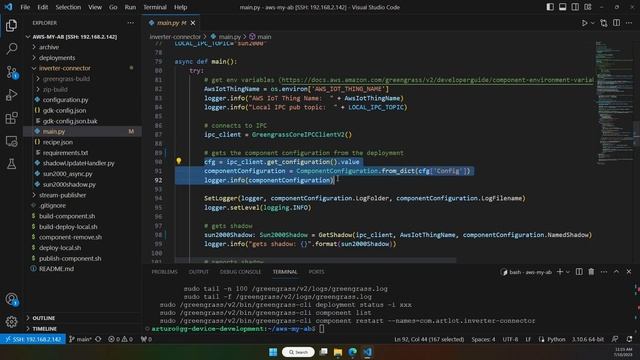Open the File menu
The image size is (640, 360).
coord(25,7)
